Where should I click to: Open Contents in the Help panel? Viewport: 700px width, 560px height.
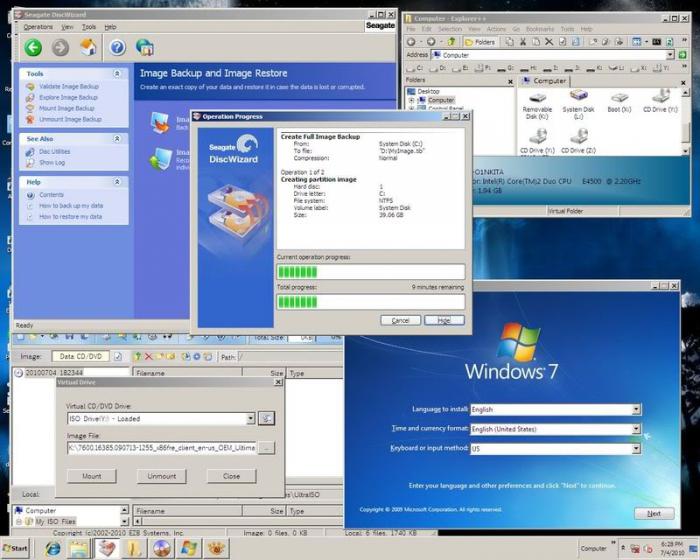coord(51,195)
